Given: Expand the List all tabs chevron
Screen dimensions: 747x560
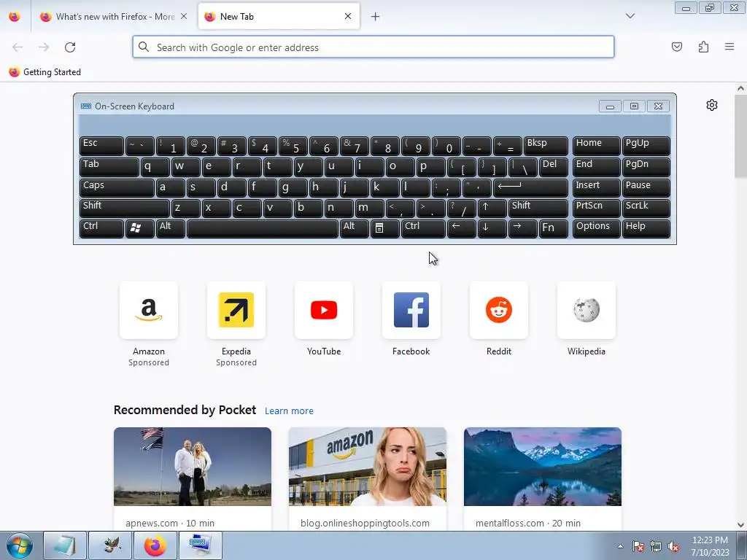Looking at the screenshot, I should click(x=630, y=16).
